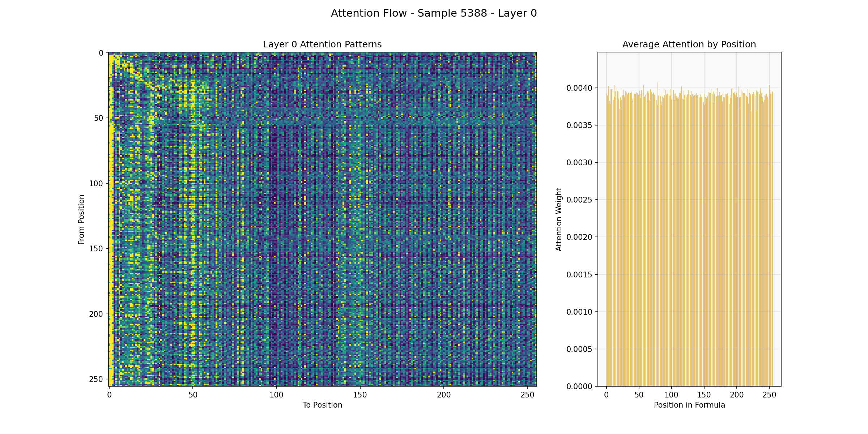Click heatmap x-axis tick label 100
This screenshot has height=434, width=868.
(x=276, y=395)
